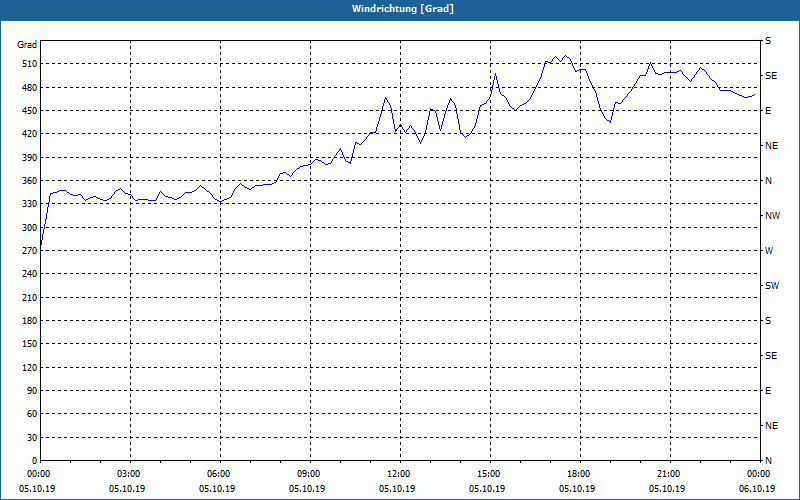Click the 05.10.19 date under 12:00
Image resolution: width=800 pixels, height=500 pixels.
[x=397, y=489]
